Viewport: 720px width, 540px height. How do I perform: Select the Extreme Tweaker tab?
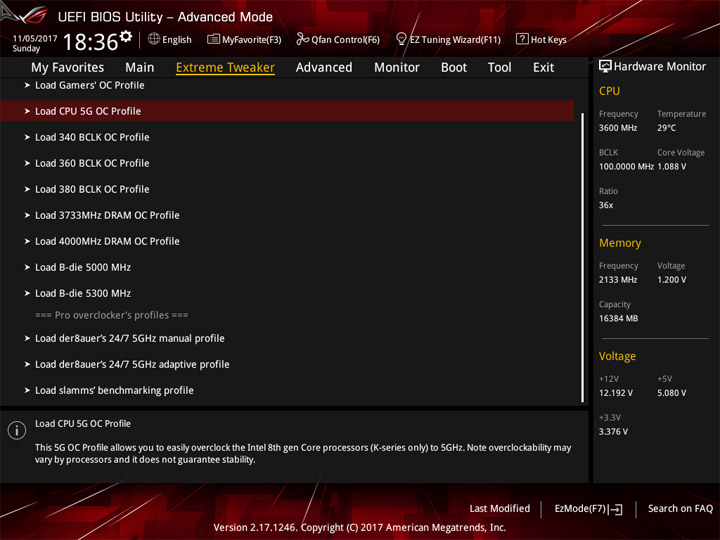pyautogui.click(x=225, y=68)
